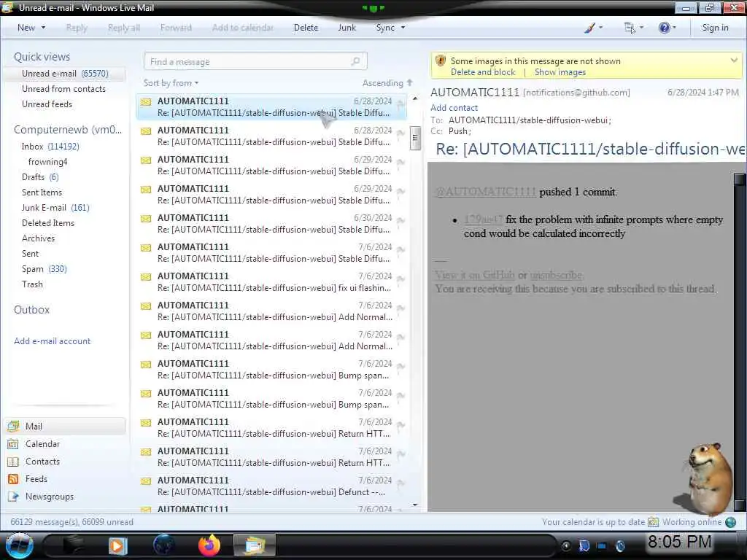Click the security shield icon in info bar
The height and width of the screenshot is (560, 747).
pyautogui.click(x=441, y=61)
